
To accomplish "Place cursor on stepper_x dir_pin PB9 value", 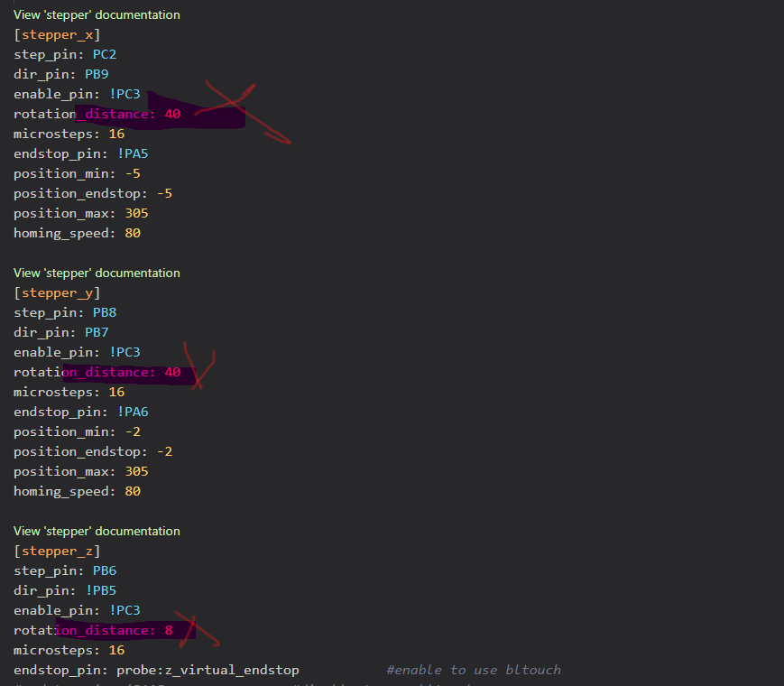I will point(97,75).
